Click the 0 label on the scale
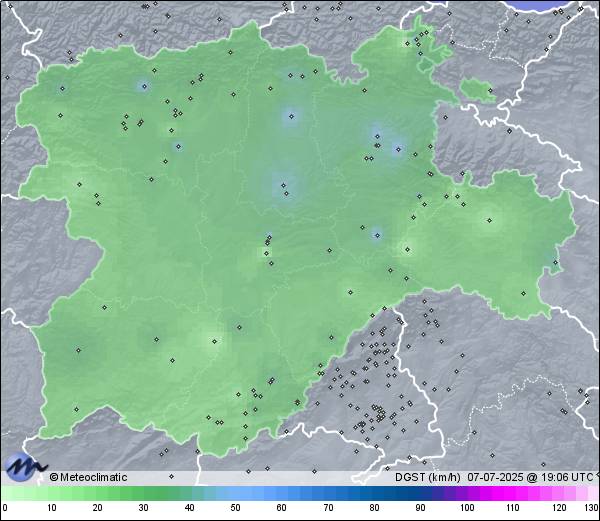600x521 pixels. point(5,508)
